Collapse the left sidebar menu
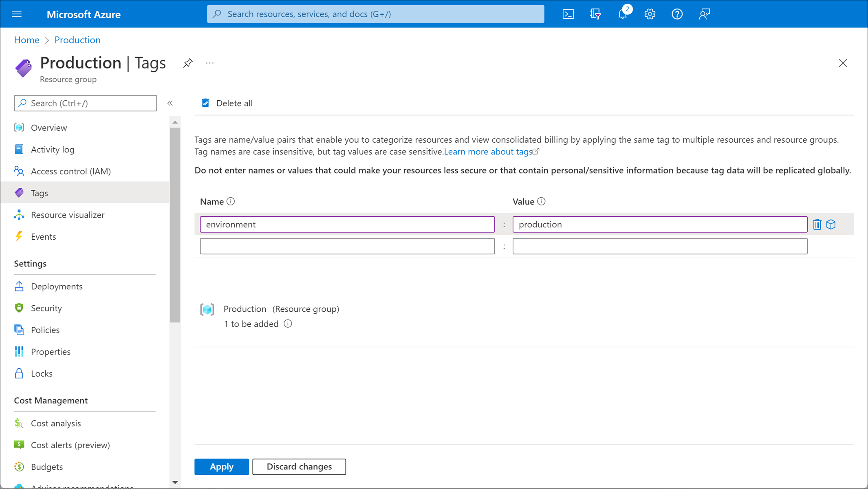The width and height of the screenshot is (868, 489). pos(170,103)
